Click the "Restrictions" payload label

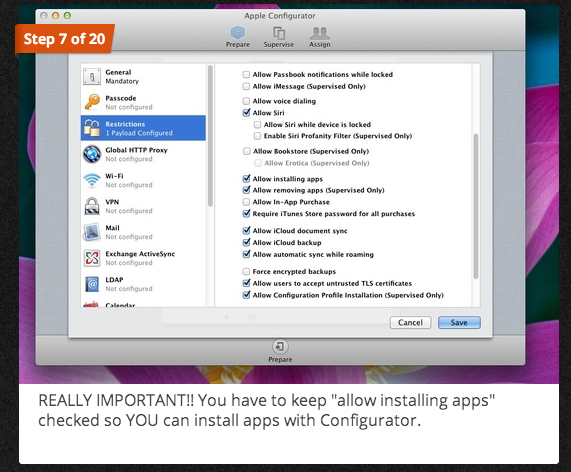tap(125, 124)
